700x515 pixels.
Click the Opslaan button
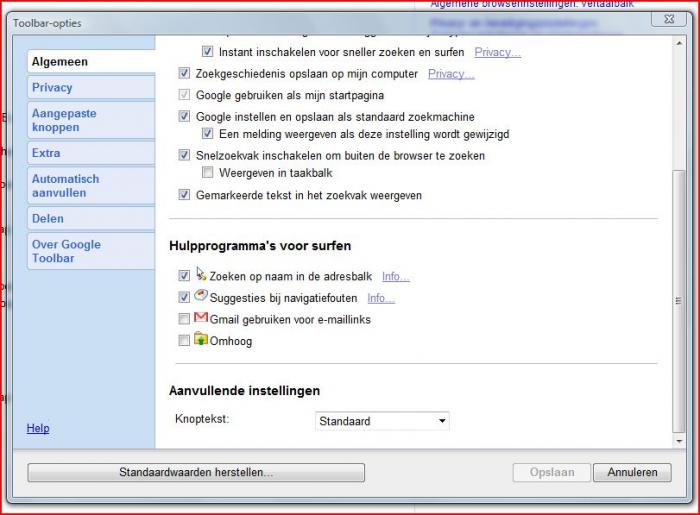(x=552, y=472)
